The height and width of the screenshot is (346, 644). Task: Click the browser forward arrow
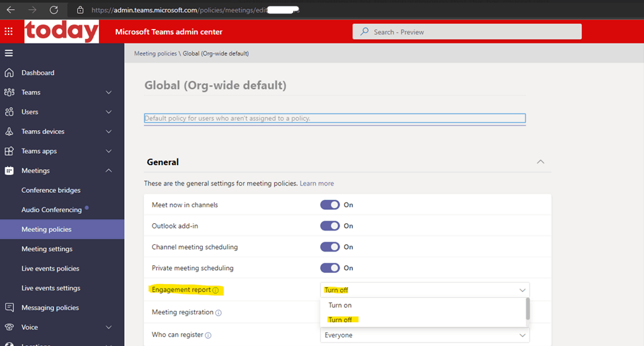[32, 10]
